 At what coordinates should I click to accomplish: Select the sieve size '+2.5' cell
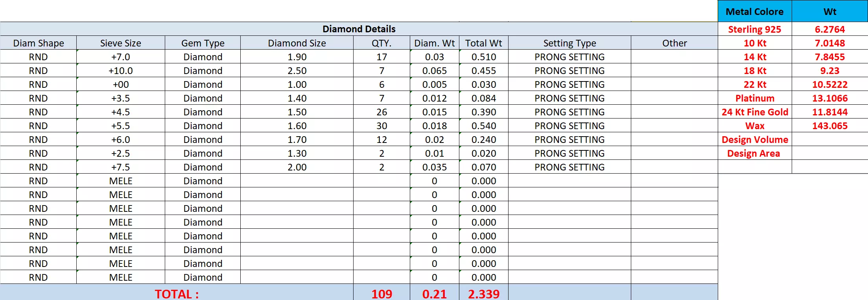(x=120, y=153)
